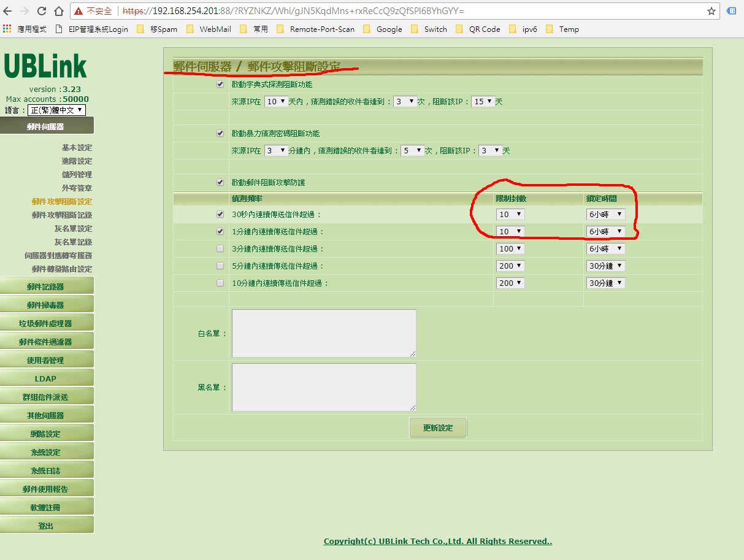Open the 語言 language dropdown
744x560 pixels.
pos(56,110)
